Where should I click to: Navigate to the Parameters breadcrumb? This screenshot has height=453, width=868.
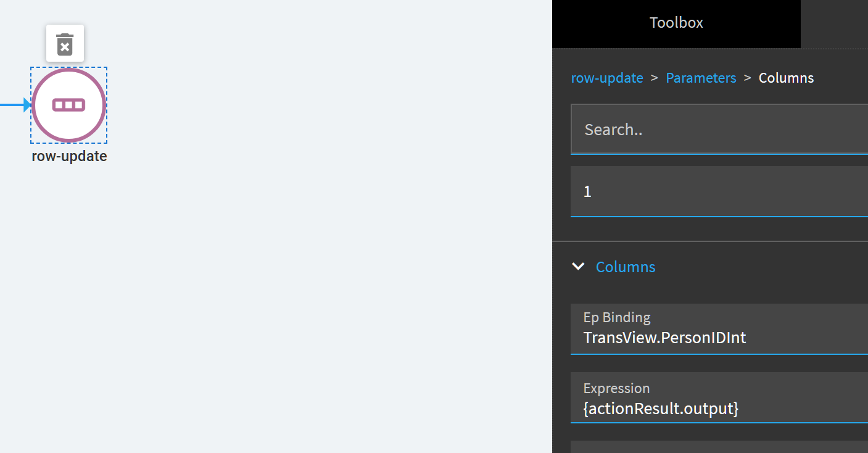click(701, 78)
